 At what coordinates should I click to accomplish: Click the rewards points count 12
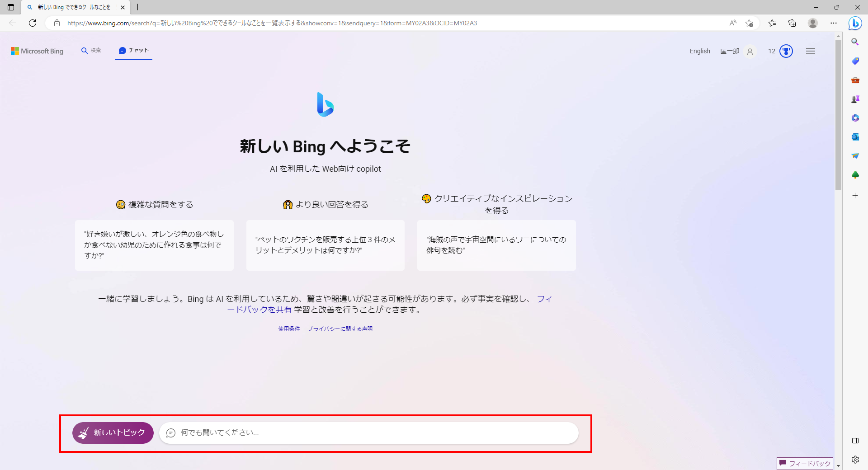click(x=772, y=51)
